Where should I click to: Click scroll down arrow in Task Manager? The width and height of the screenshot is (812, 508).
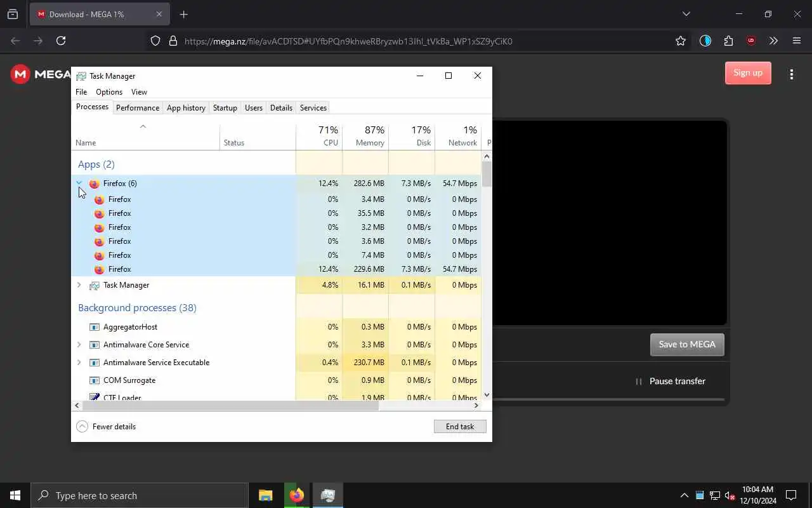coord(487,395)
